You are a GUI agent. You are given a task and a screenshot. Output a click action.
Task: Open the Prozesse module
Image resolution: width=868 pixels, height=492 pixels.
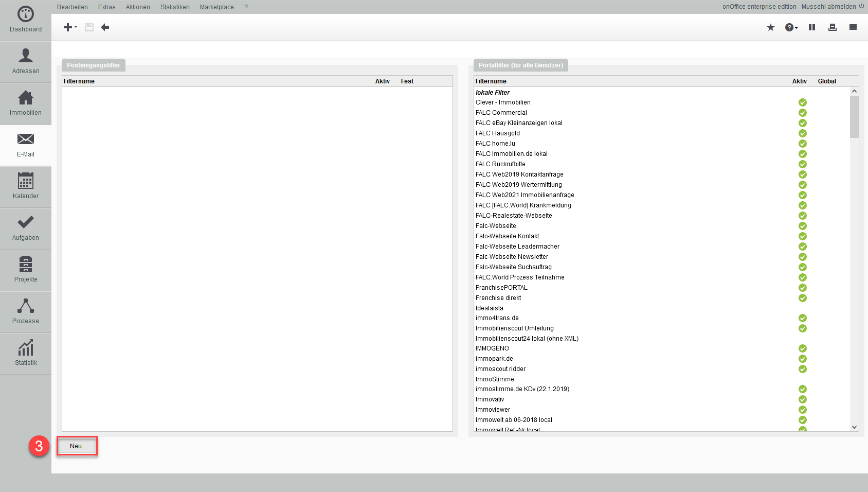pos(26,311)
